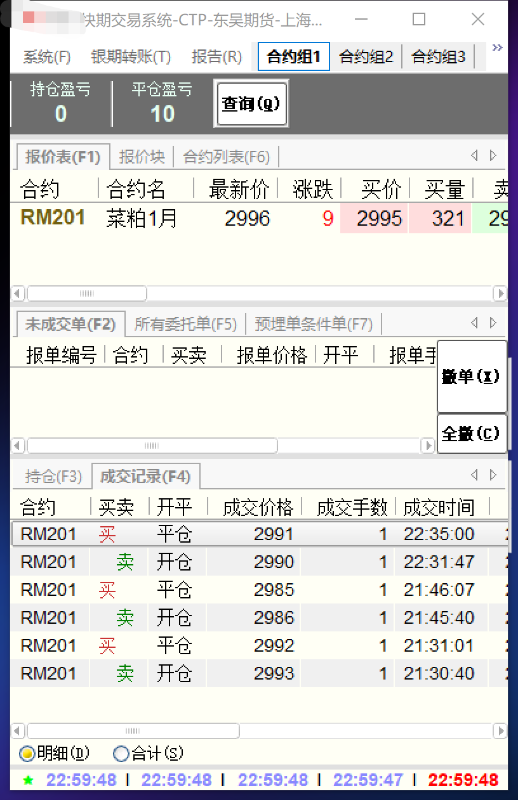Select the 报价块 tab
The image size is (518, 800).
tap(142, 157)
